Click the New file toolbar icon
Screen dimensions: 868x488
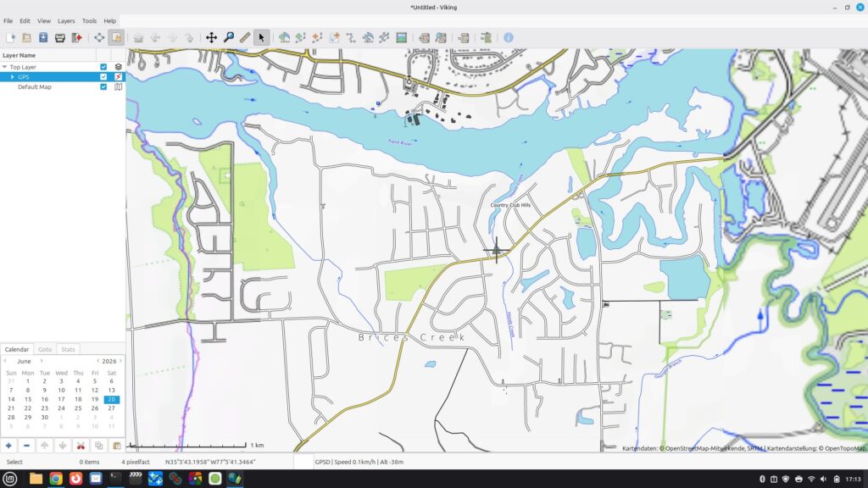[x=10, y=37]
